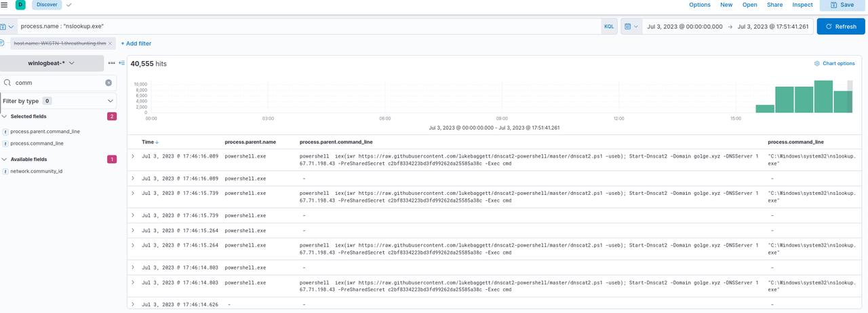Expand the 17:46:14.803 row showing dnscat2 command

pos(133,282)
